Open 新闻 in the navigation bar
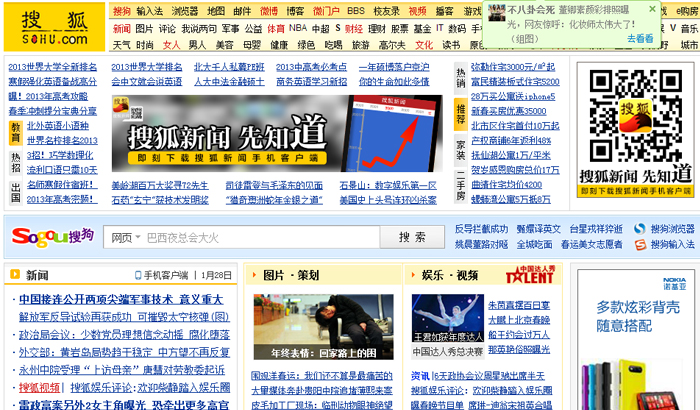700x410 pixels. tap(121, 29)
